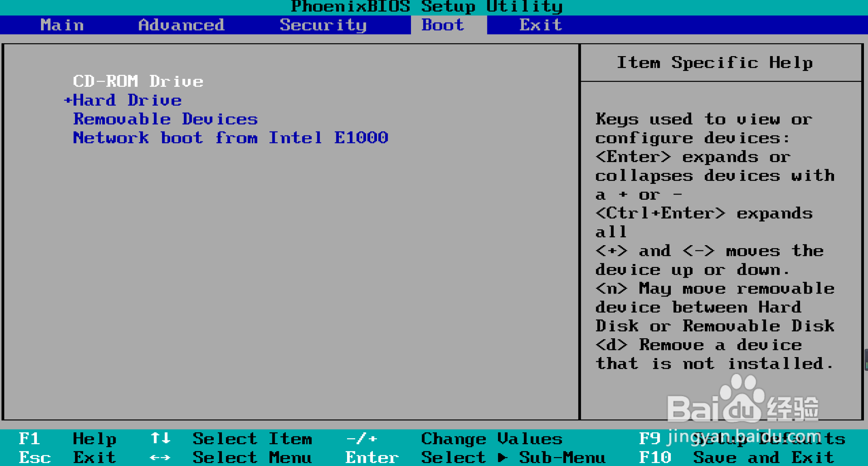Open the Main menu tab
The width and height of the screenshot is (868, 466).
coord(62,25)
